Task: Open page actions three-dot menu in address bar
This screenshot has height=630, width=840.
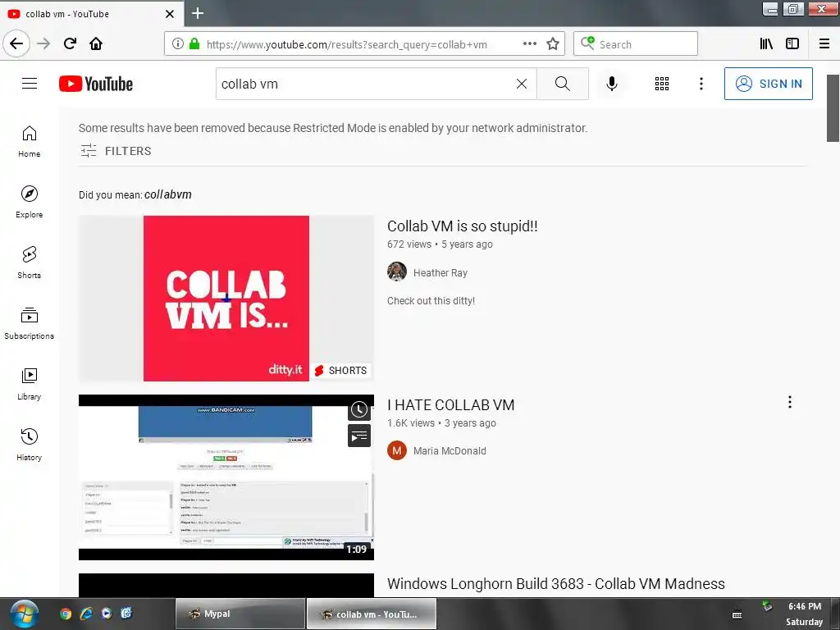Action: click(x=529, y=44)
